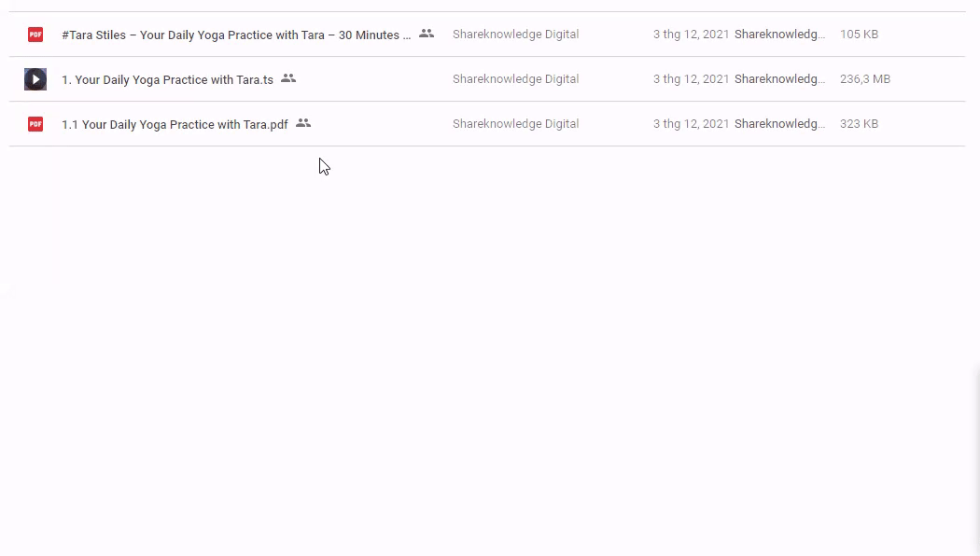This screenshot has width=980, height=556.
Task: Click the shared people icon next to Tara.pdf
Action: 303,123
